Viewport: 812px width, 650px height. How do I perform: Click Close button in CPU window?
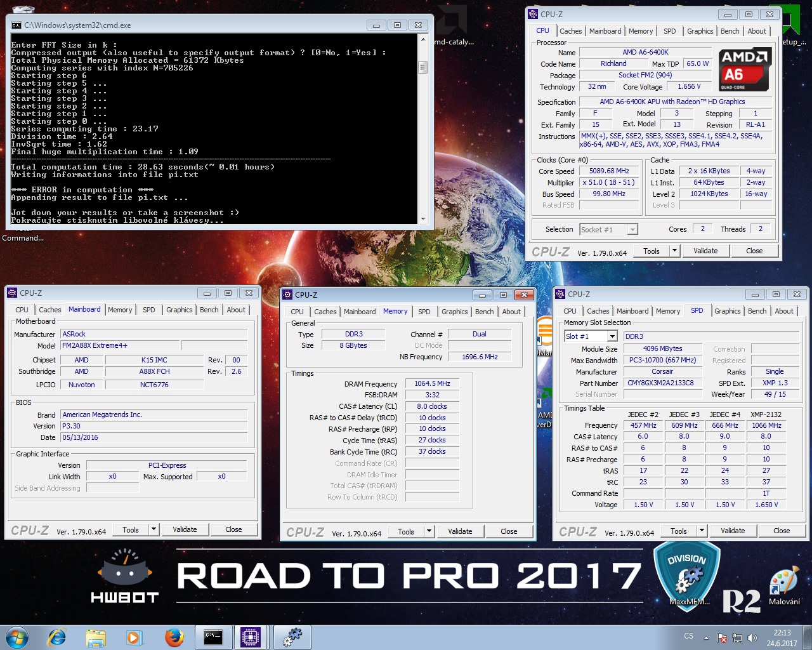click(x=754, y=251)
